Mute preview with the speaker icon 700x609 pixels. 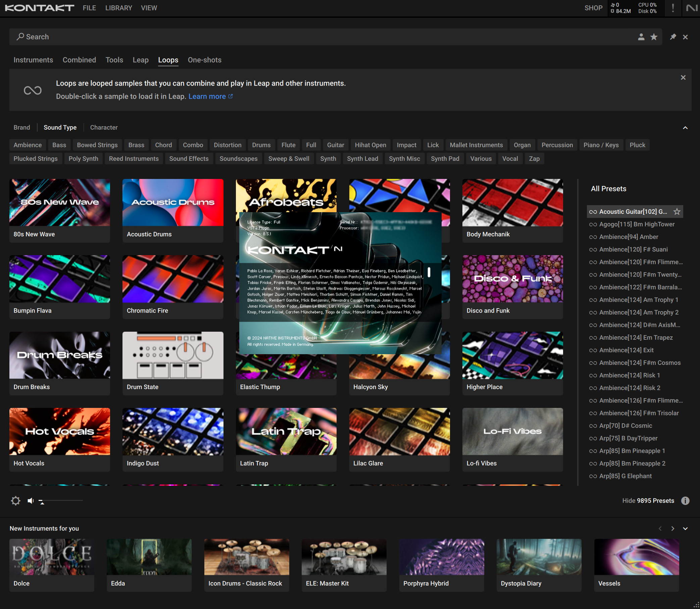pyautogui.click(x=31, y=501)
